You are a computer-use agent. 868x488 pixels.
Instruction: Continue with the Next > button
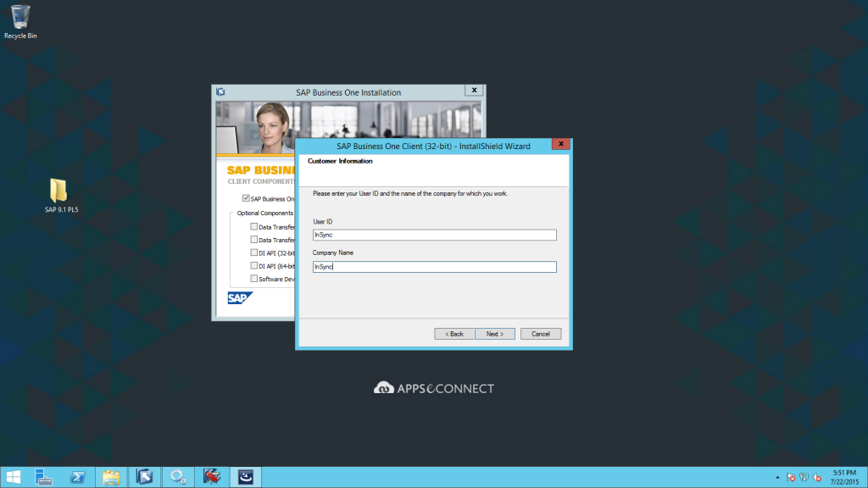point(495,334)
